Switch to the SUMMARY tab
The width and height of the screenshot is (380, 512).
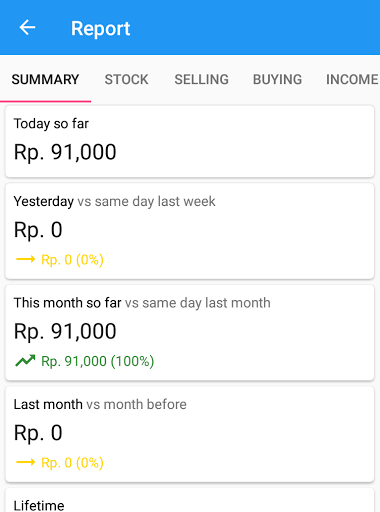point(45,79)
